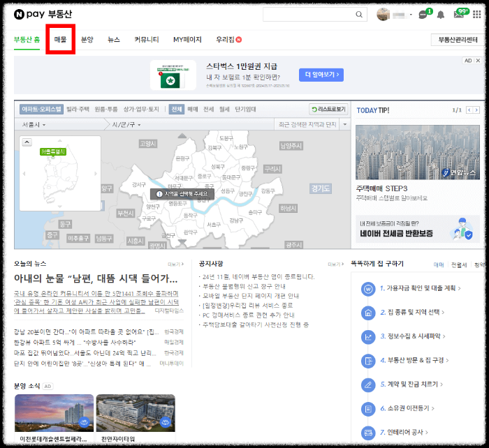This screenshot has width=489, height=448.
Task: Pan the Seoul map upward arrow
Action: [x=182, y=135]
